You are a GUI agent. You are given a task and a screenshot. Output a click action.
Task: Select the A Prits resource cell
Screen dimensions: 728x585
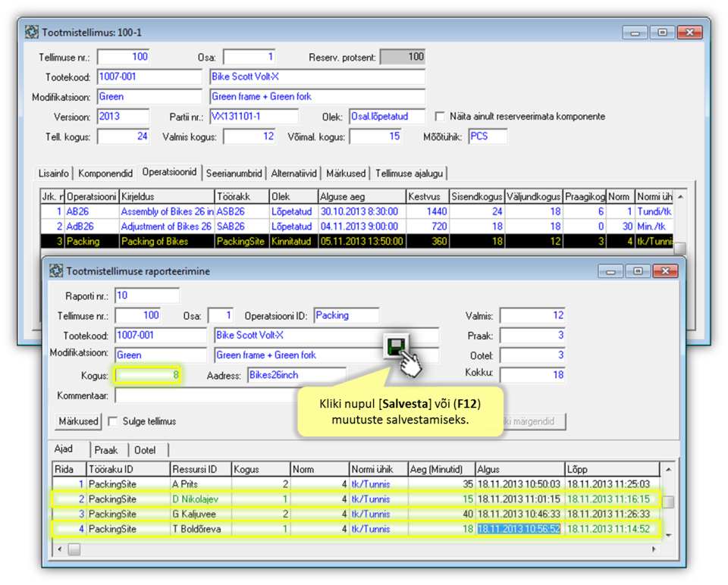point(200,484)
